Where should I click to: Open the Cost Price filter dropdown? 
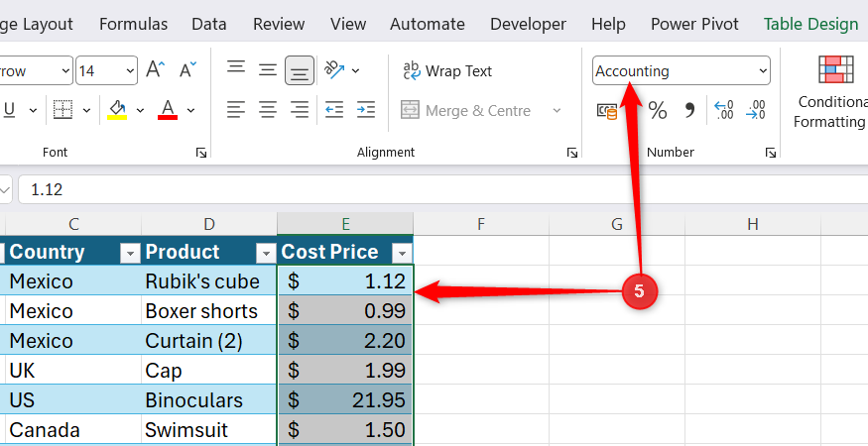pos(402,254)
